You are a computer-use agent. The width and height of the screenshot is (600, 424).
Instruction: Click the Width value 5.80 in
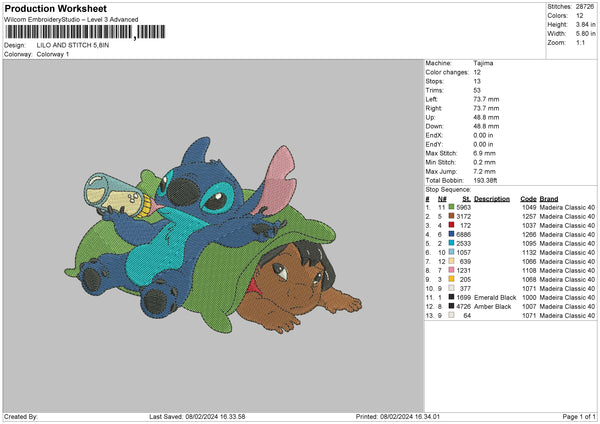(585, 34)
